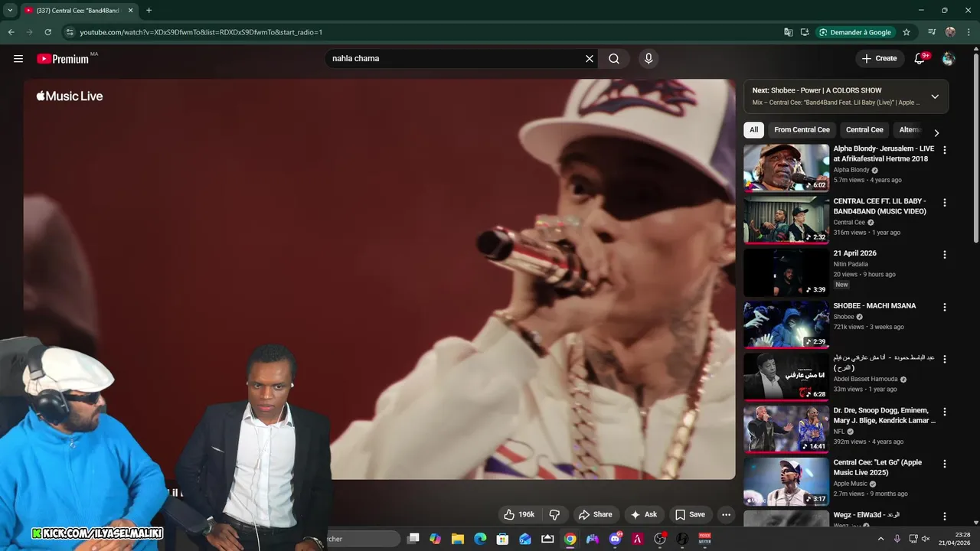Open Central Cee Let Go video thumbnail

[x=786, y=481]
